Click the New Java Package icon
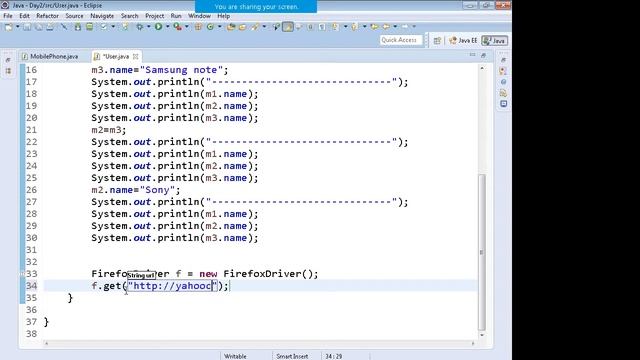Screen dimensions: 640x360 click(198, 27)
